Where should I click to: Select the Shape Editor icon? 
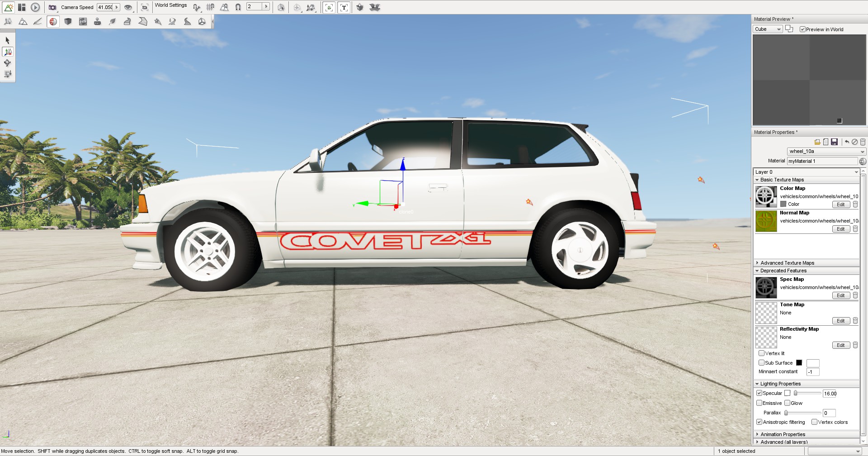coord(202,21)
